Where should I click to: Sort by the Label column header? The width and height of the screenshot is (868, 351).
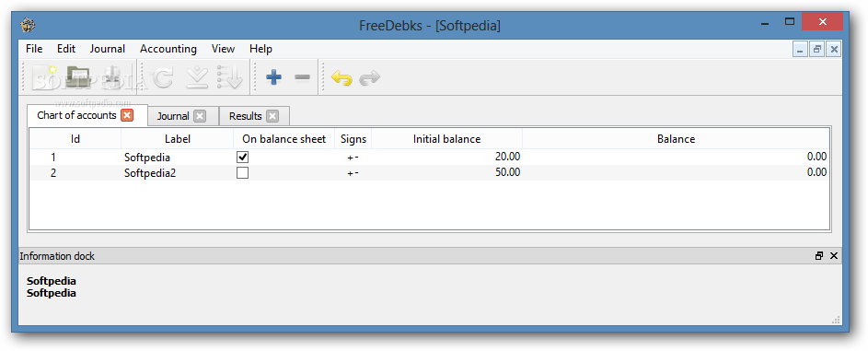pyautogui.click(x=177, y=139)
